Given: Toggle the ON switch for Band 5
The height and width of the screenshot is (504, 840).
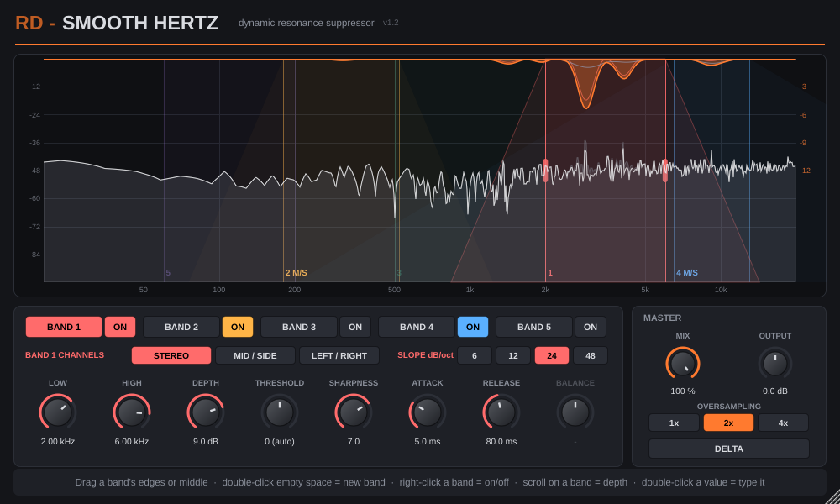Looking at the screenshot, I should tap(591, 327).
